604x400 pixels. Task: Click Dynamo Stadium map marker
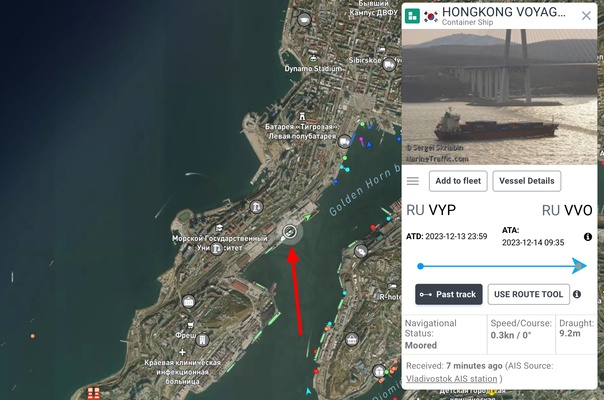[313, 59]
